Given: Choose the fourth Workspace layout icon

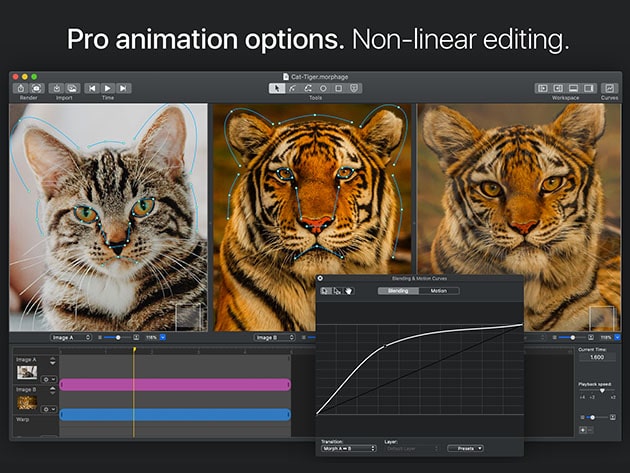Looking at the screenshot, I should (x=589, y=88).
